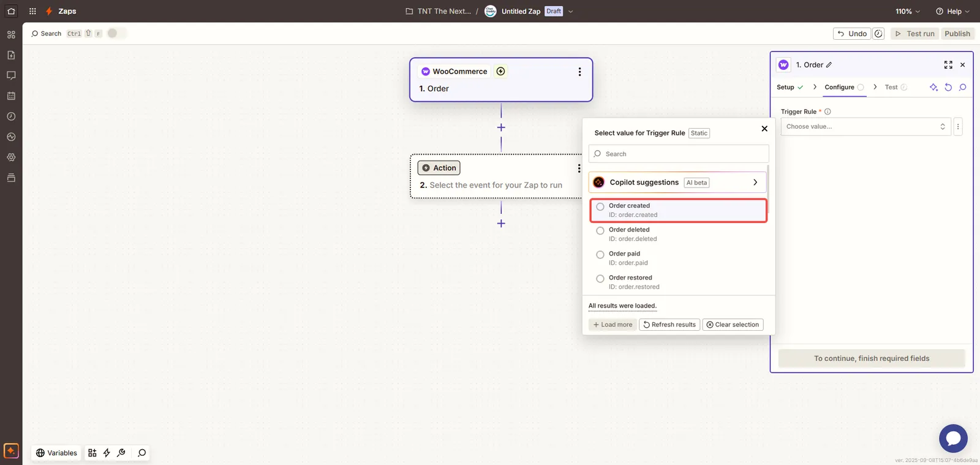Click the AI sparkle icon in Order panel
Image resolution: width=980 pixels, height=465 pixels.
pyautogui.click(x=933, y=87)
